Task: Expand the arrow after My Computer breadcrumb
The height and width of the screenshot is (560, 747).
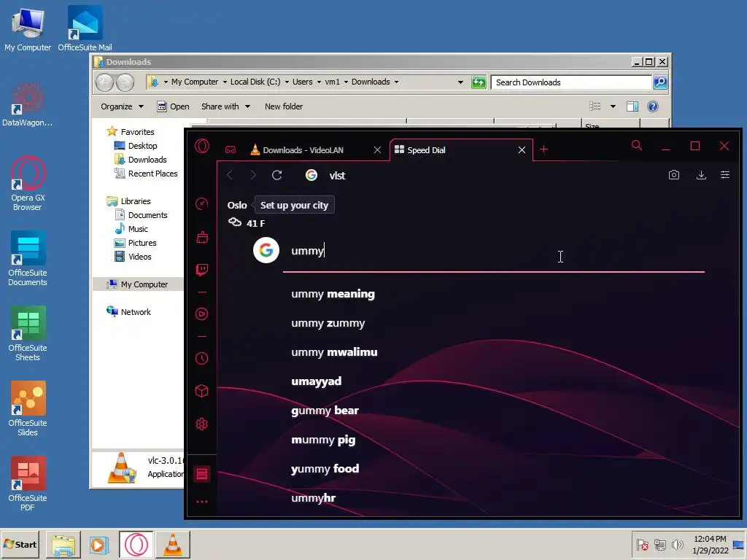Action: click(x=225, y=82)
